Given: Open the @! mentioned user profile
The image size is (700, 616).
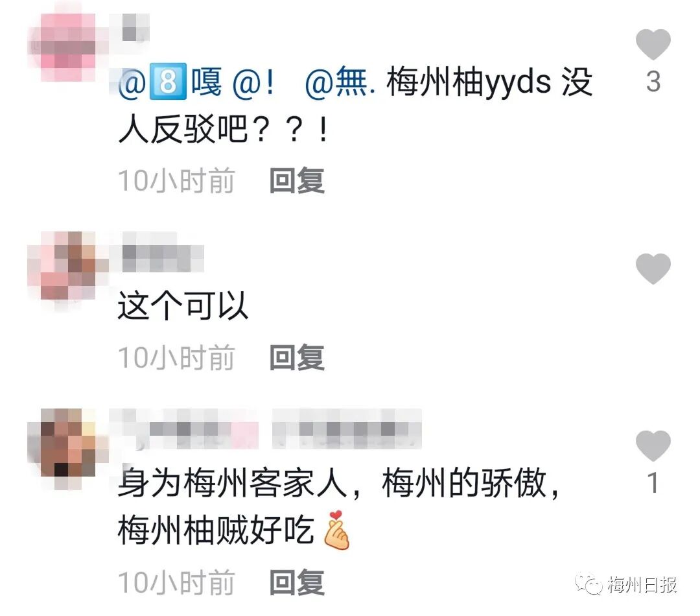Looking at the screenshot, I should pos(253,82).
